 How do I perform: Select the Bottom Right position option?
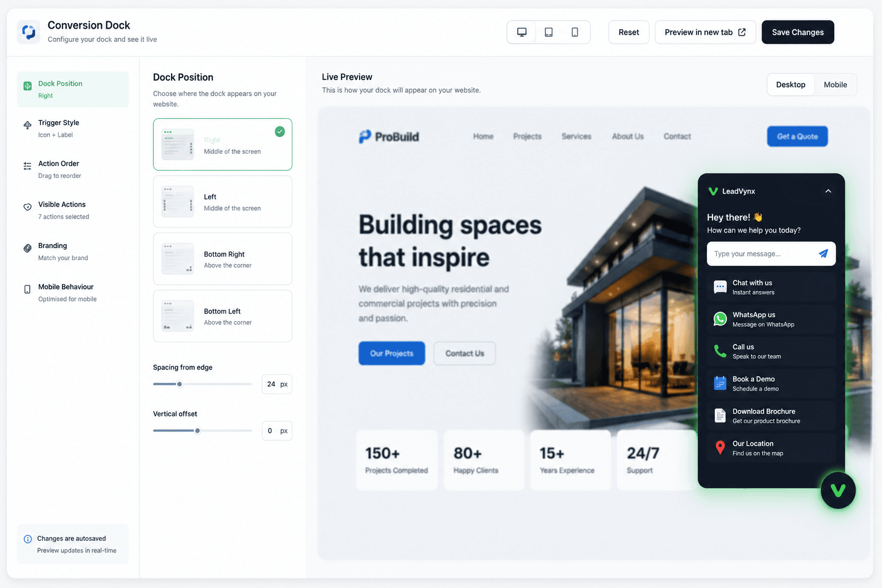(223, 259)
